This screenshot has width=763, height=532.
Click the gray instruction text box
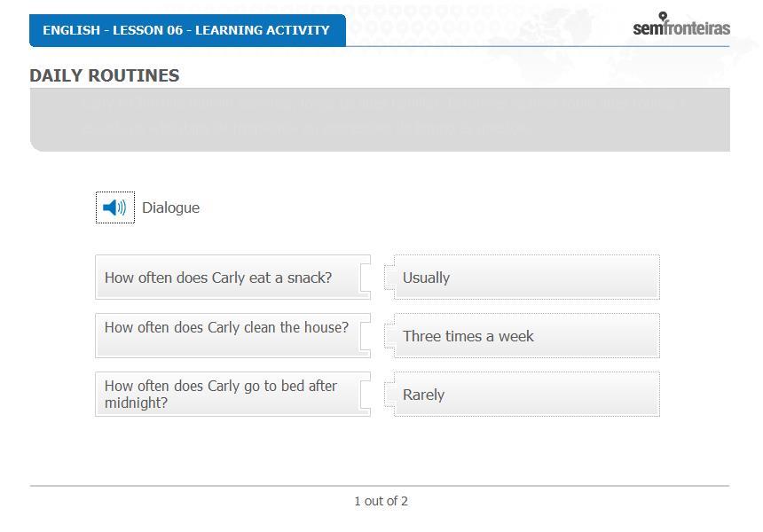[380, 120]
